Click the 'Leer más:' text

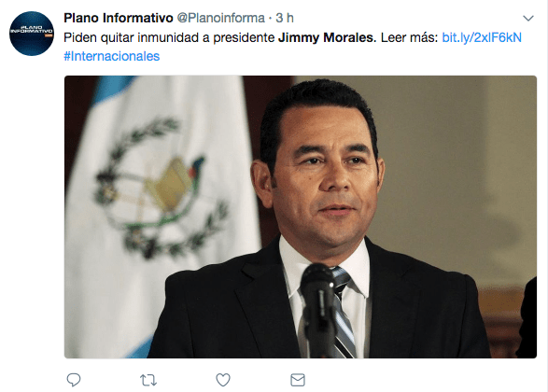[409, 37]
